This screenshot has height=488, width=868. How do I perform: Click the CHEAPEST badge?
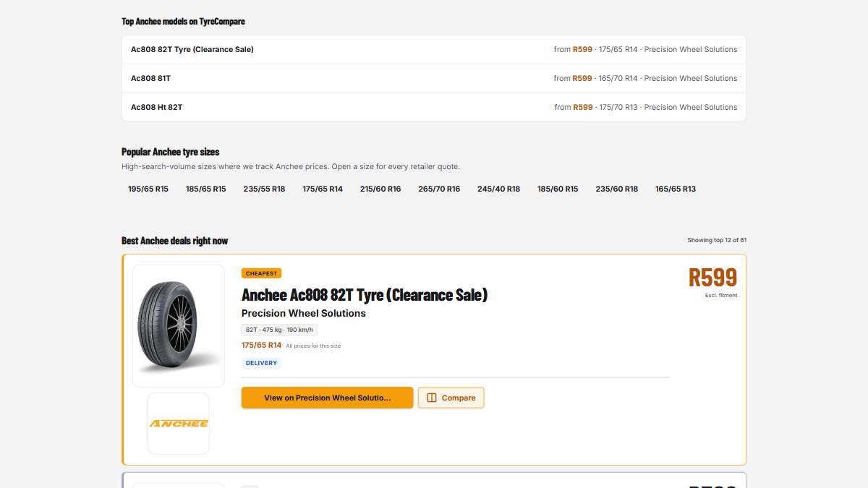coord(261,273)
